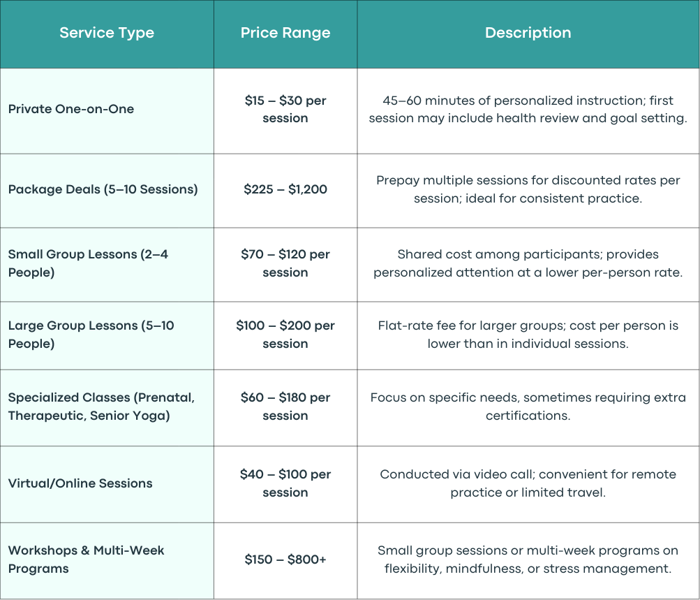Select the $100 – $200 per session price

pos(285,335)
